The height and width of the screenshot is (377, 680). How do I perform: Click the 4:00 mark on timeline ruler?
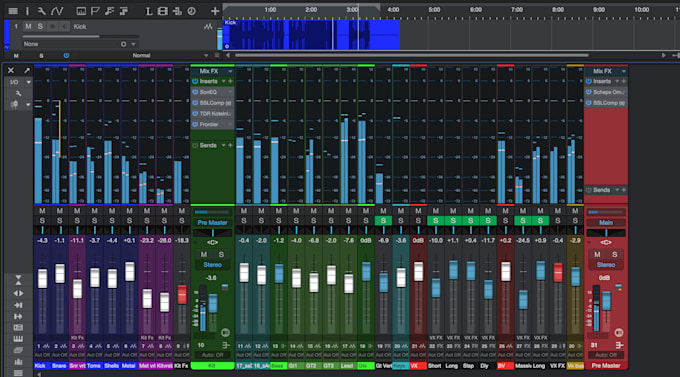tap(393, 10)
